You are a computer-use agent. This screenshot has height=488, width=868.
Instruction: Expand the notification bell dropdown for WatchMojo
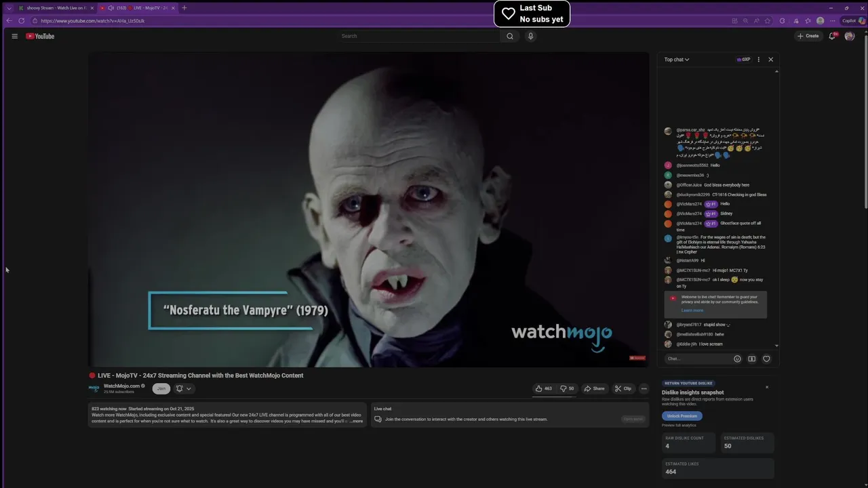pos(184,388)
